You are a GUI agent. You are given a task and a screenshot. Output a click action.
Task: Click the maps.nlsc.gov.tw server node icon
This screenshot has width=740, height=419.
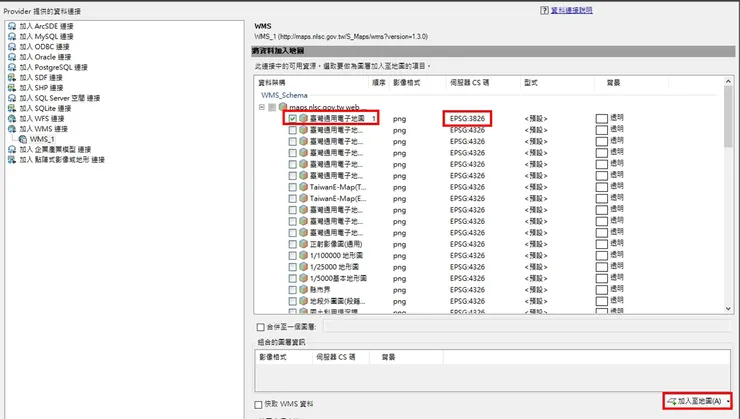283,107
